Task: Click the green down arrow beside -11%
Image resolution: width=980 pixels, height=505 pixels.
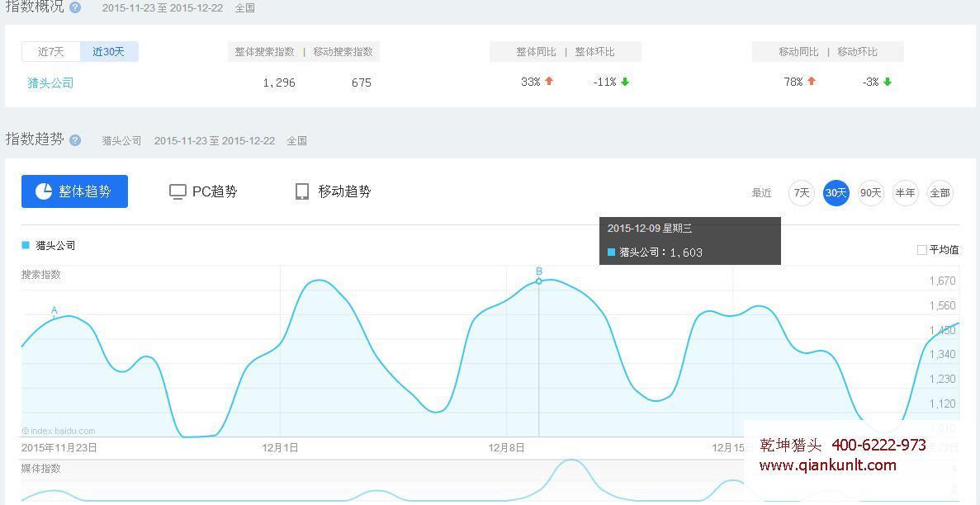Action: tap(625, 82)
